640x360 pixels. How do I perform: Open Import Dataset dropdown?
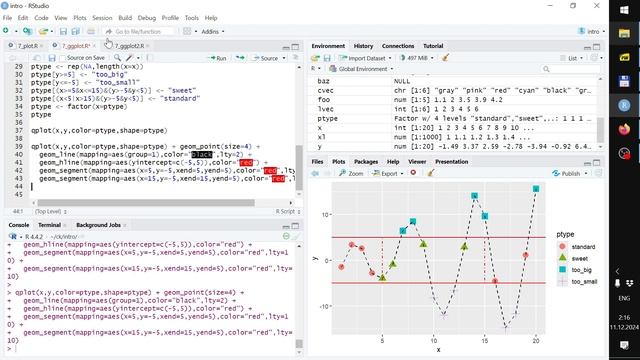click(x=365, y=58)
